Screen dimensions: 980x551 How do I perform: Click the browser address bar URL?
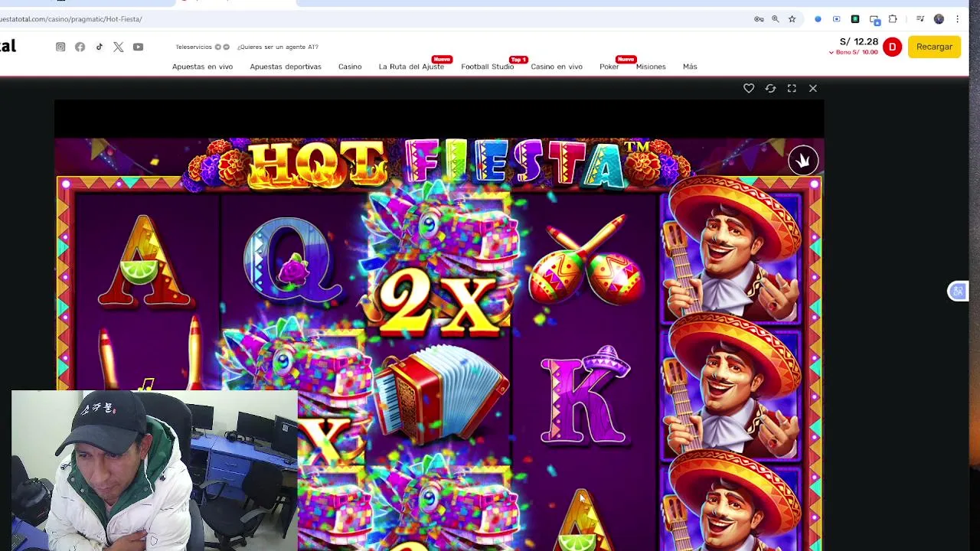71,19
